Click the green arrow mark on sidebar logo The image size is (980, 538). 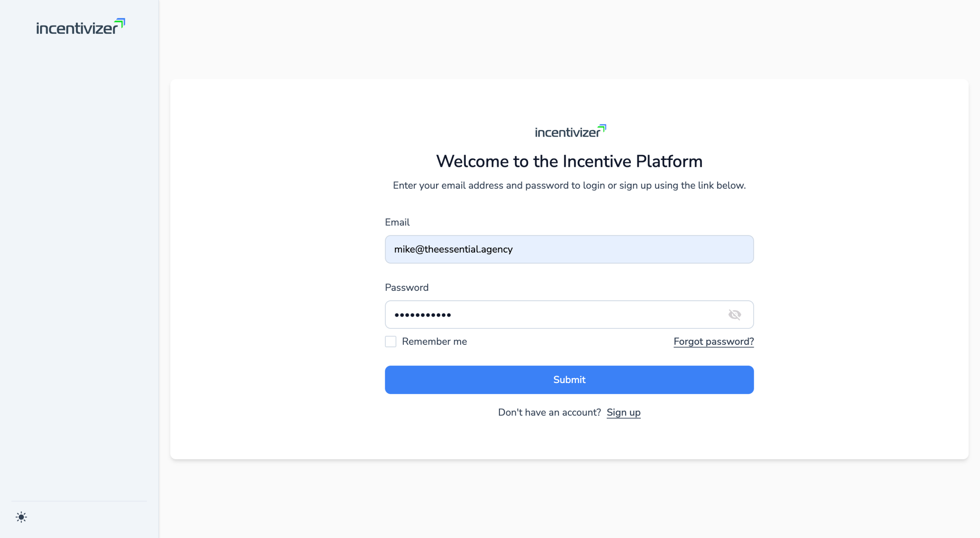(x=121, y=22)
